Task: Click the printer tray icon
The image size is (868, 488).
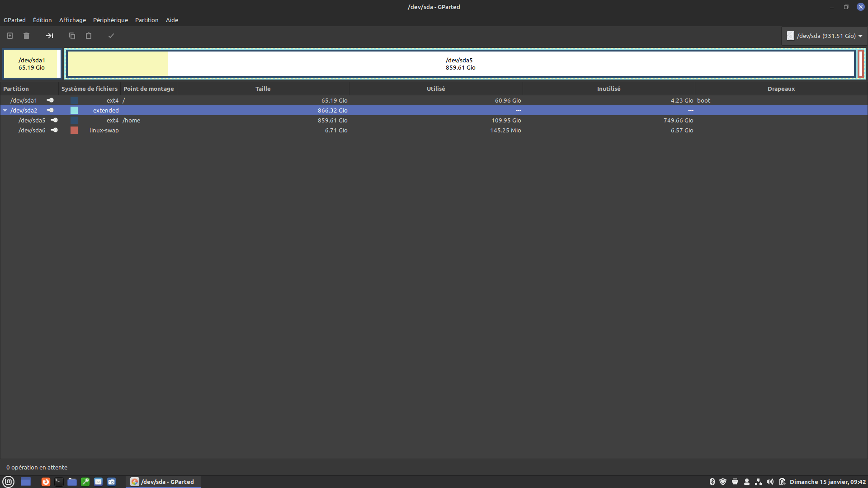Action: 735,482
